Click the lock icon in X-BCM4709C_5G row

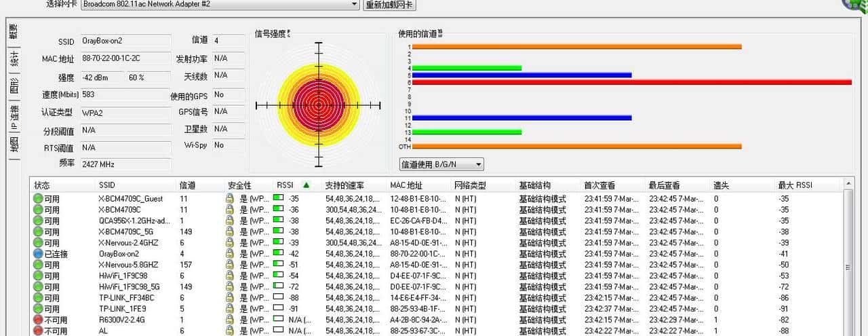click(230, 231)
